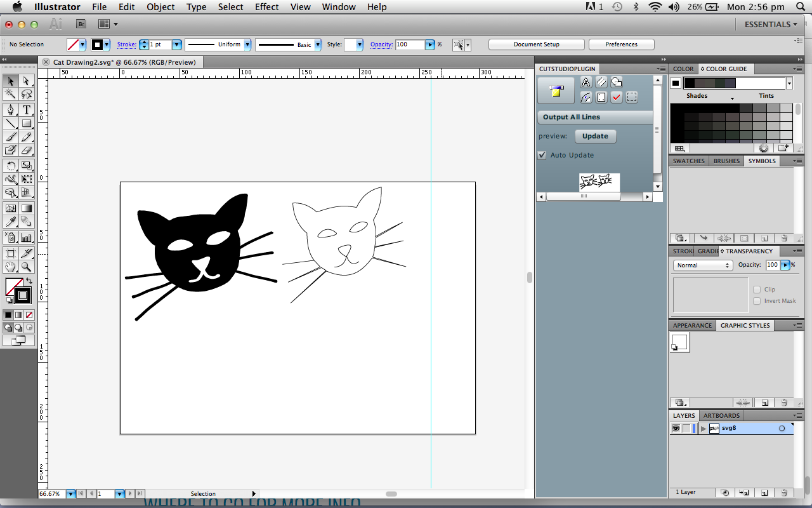Expand the svg8 layer disclosure triangle
812x508 pixels.
tap(703, 429)
